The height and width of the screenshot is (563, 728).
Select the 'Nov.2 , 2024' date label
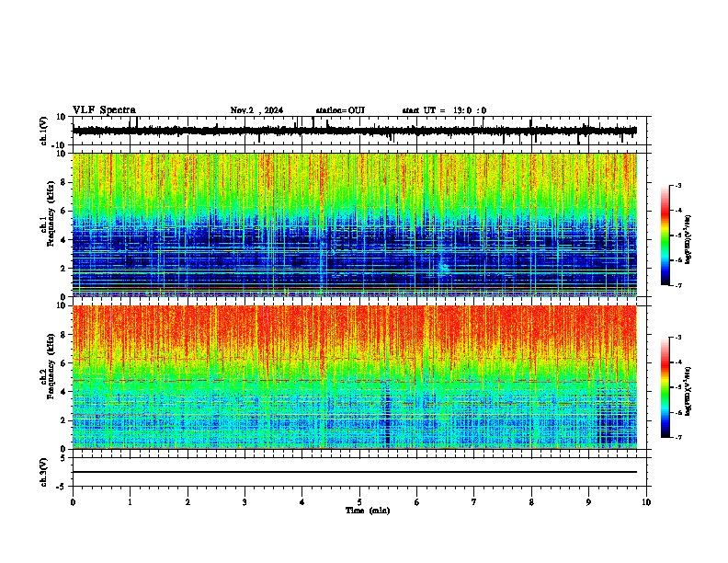tap(256, 110)
